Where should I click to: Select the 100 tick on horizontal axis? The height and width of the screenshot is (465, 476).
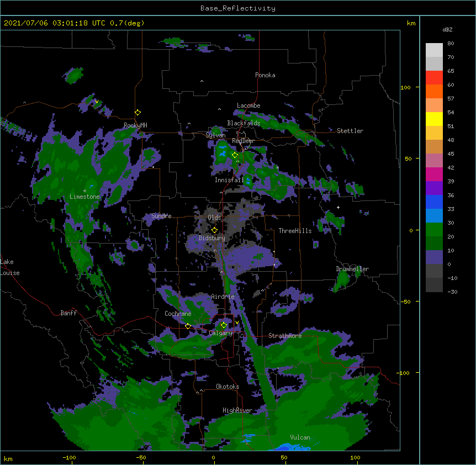355,457
